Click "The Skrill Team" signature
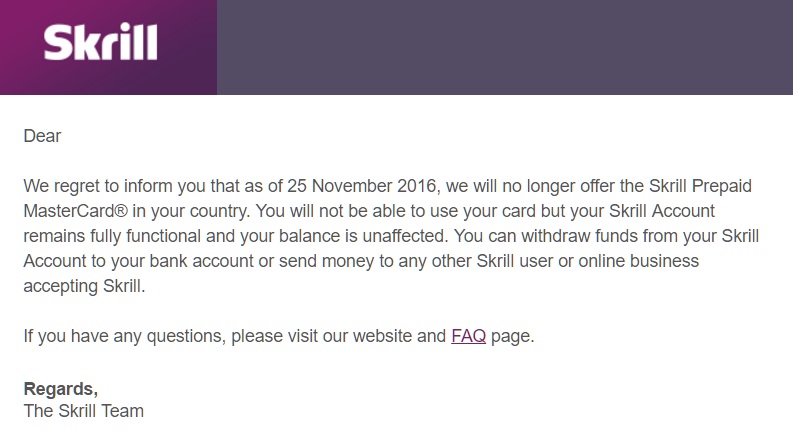Screen dimensions: 793x445 [x=83, y=411]
